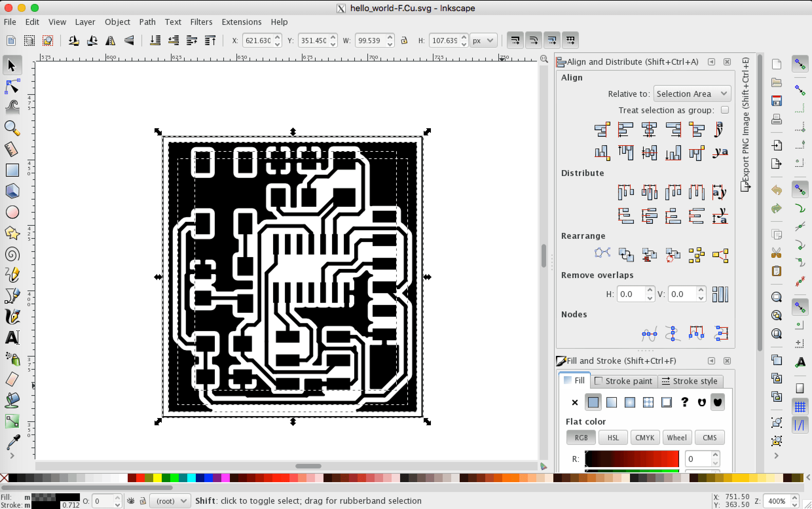Select the Measure ruler tool

click(12, 149)
